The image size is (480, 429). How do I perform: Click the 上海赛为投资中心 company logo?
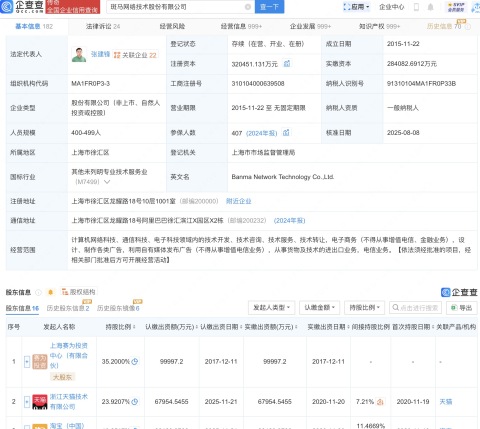40,361
